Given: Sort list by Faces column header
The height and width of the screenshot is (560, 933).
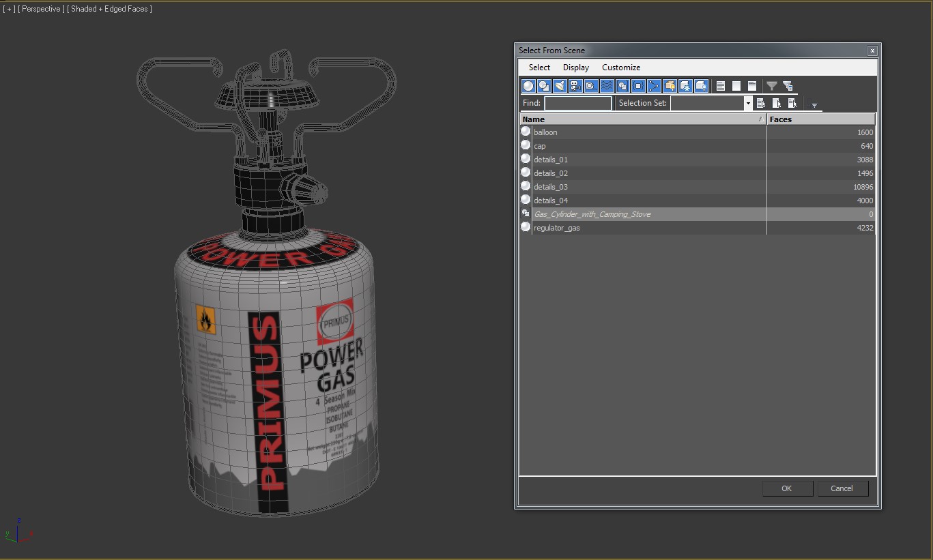Looking at the screenshot, I should click(x=821, y=119).
